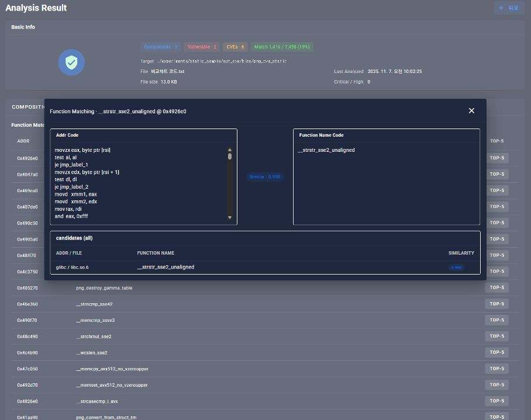The image size is (531, 420).
Task: Select the Vulnerable 2 badge
Action: point(202,47)
